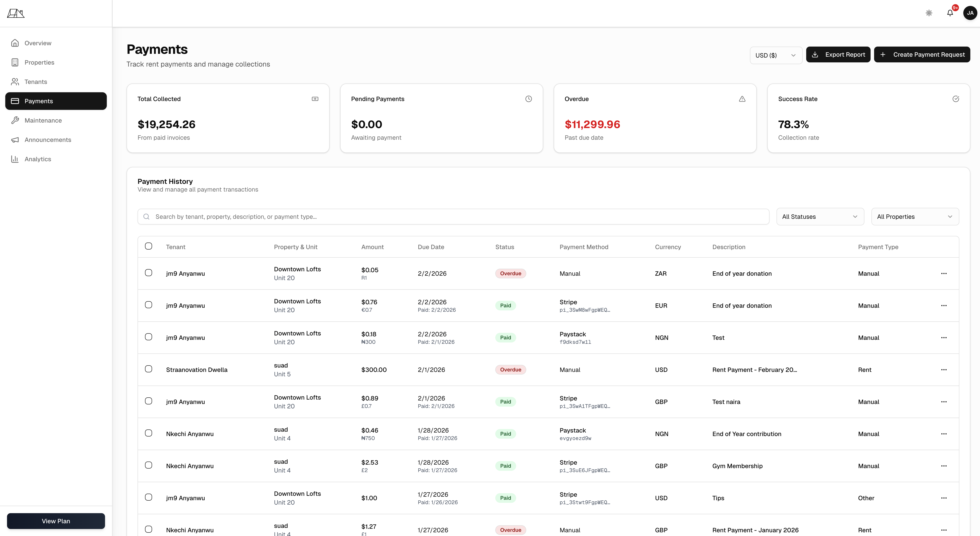This screenshot has height=536, width=980.
Task: Open the Analytics sidebar item
Action: pyautogui.click(x=38, y=159)
